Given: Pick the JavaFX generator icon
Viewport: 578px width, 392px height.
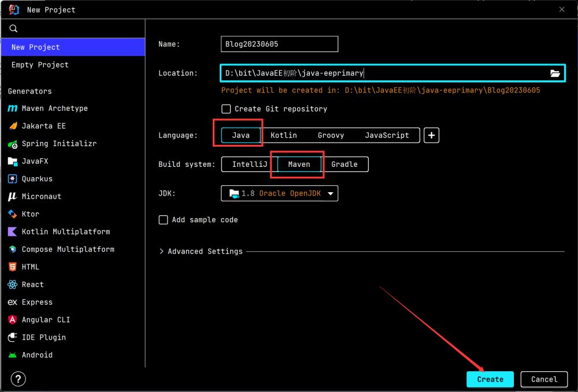Looking at the screenshot, I should (13, 161).
